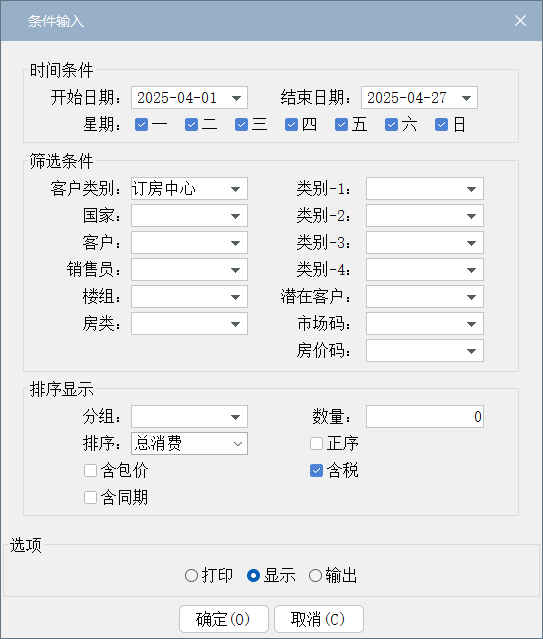543x639 pixels.
Task: Enable the 正序 checkbox
Action: pyautogui.click(x=316, y=443)
